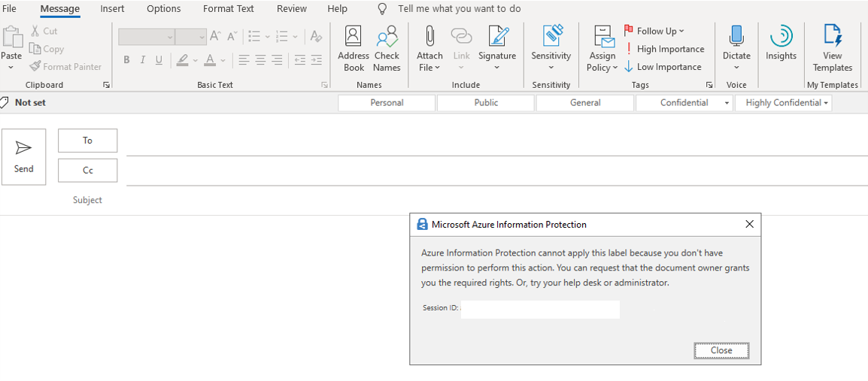Align text right
Screen dimensions: 868x381
(x=277, y=59)
